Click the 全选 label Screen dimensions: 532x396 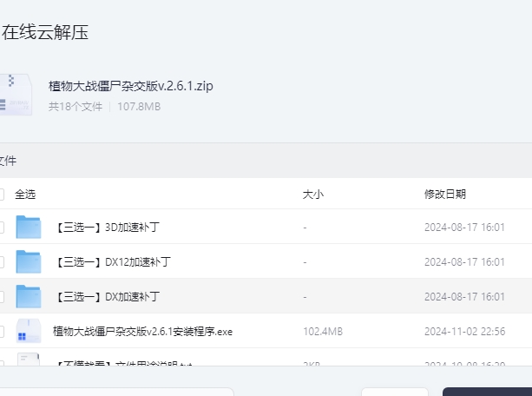(x=25, y=195)
